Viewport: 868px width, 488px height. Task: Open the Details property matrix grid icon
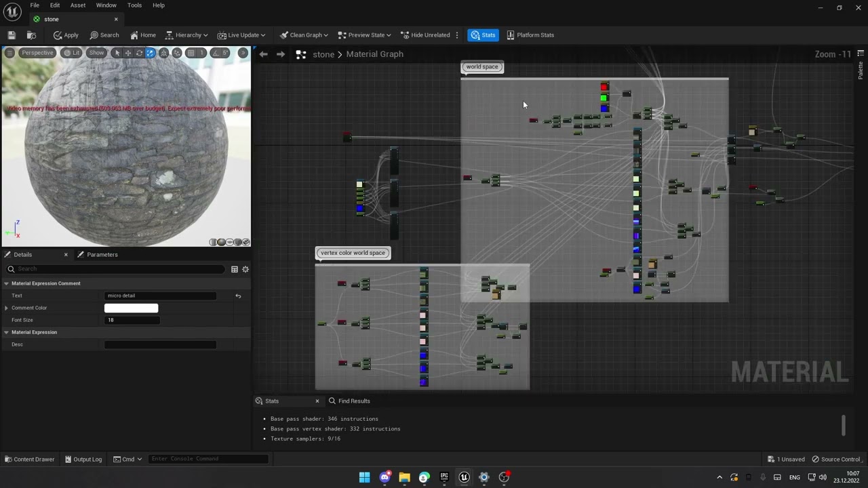coord(235,269)
